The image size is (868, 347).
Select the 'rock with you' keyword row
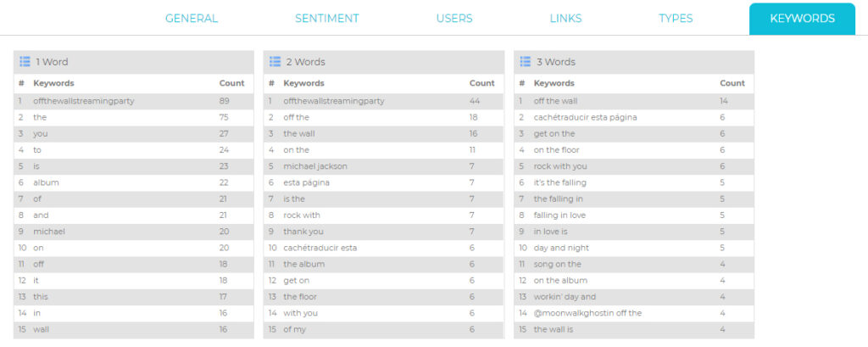634,166
